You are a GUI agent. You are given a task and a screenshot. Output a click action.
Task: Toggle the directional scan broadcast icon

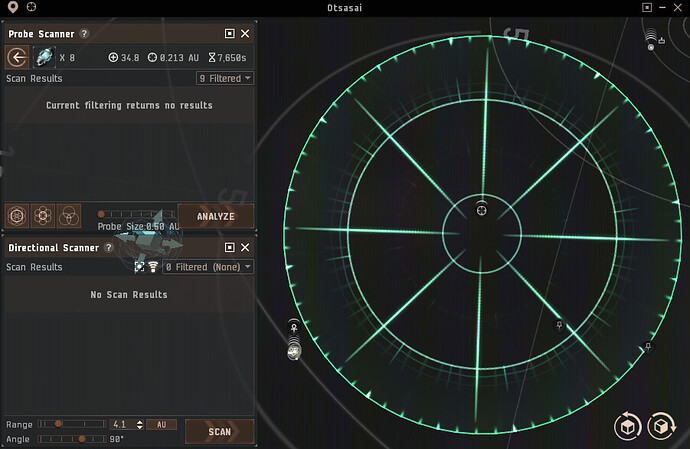click(153, 267)
